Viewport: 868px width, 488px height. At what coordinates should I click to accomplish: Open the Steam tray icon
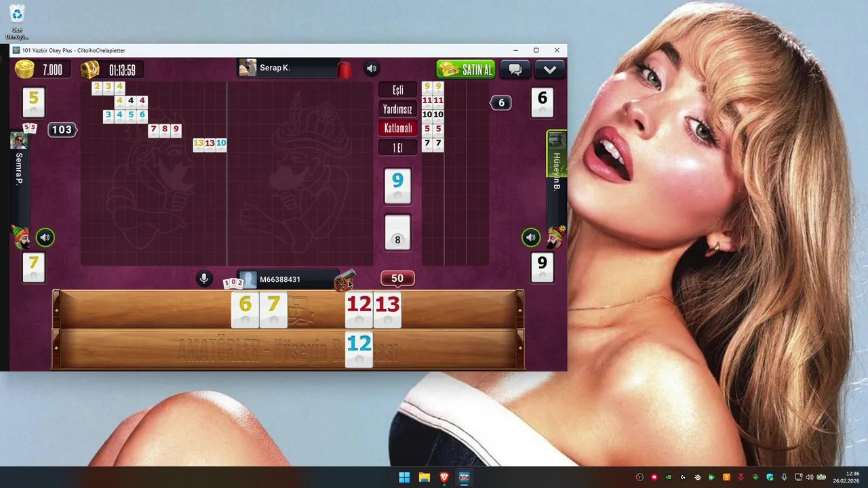click(697, 477)
